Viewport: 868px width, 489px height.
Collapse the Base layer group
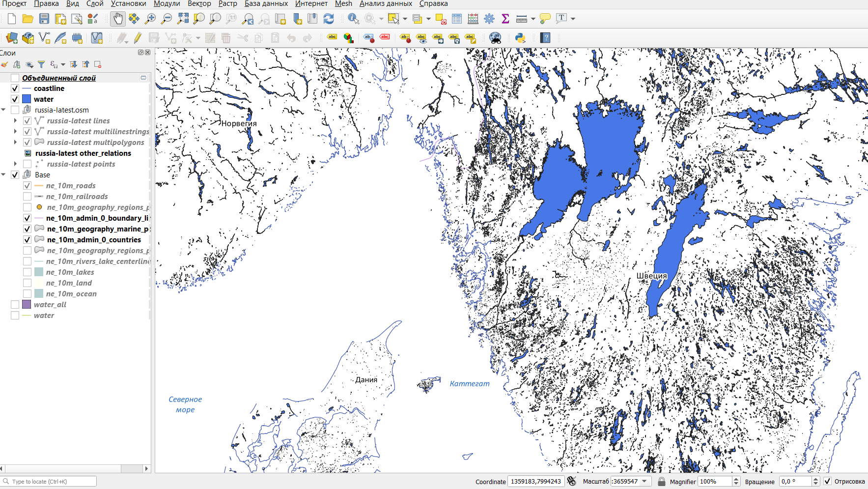[4, 175]
